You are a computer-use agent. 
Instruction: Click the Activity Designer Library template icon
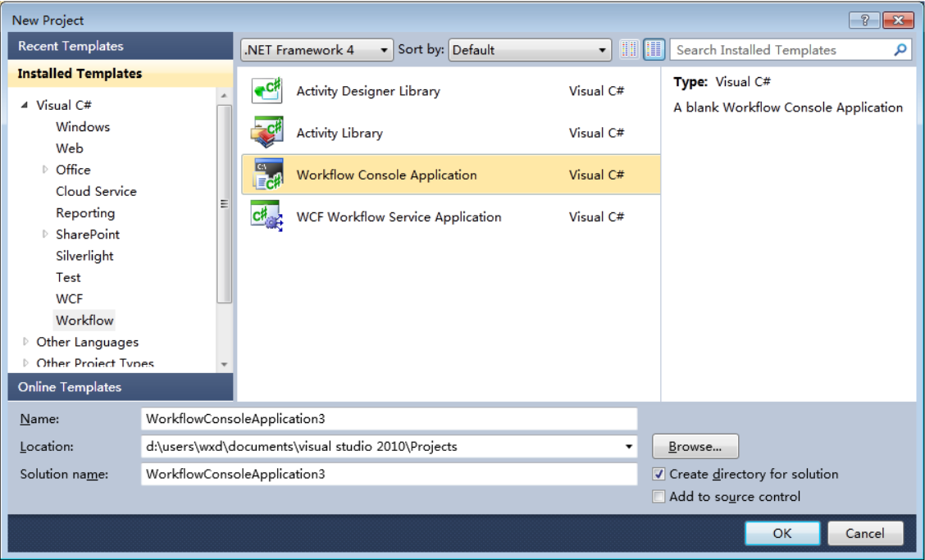pos(267,91)
